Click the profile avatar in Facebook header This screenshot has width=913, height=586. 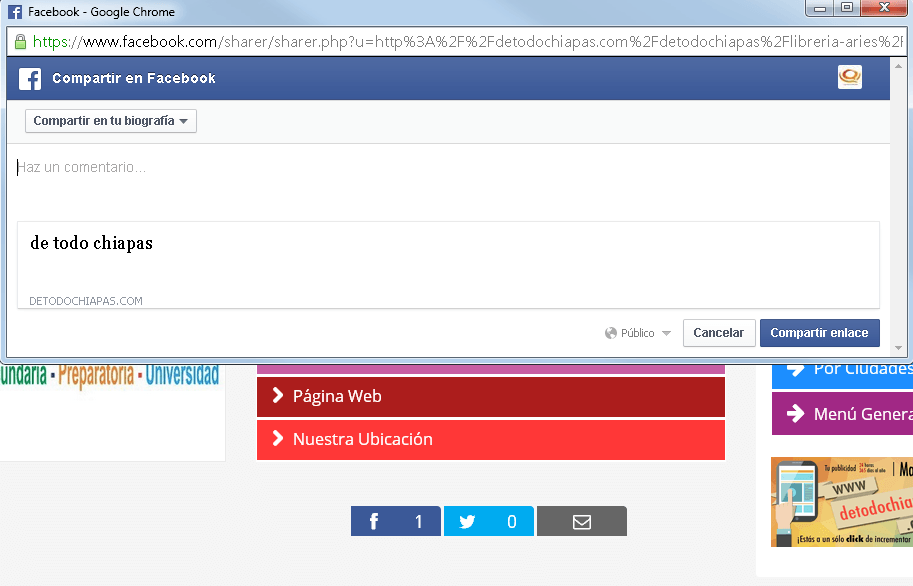pos(850,77)
